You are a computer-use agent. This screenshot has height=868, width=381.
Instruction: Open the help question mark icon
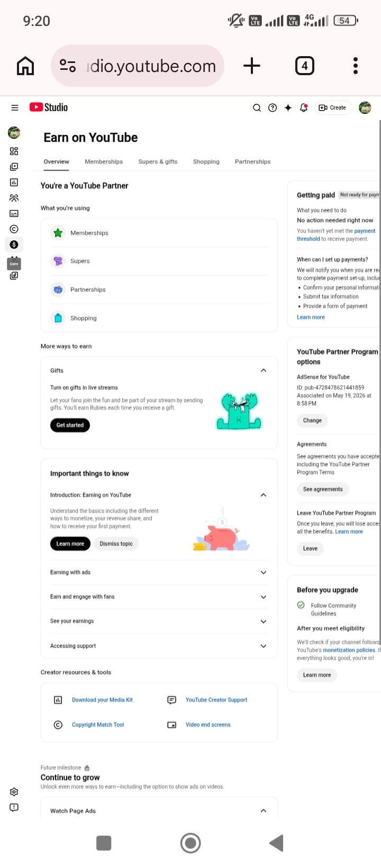pyautogui.click(x=273, y=107)
